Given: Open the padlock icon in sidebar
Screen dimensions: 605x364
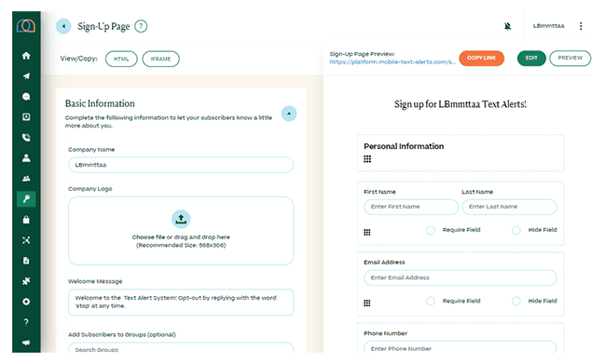Looking at the screenshot, I should point(26,220).
